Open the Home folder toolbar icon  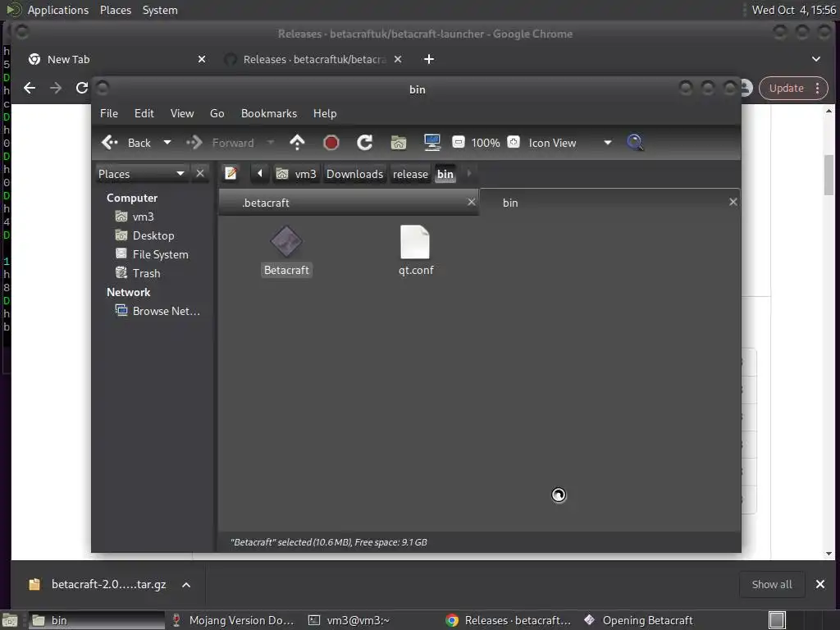[x=399, y=143]
